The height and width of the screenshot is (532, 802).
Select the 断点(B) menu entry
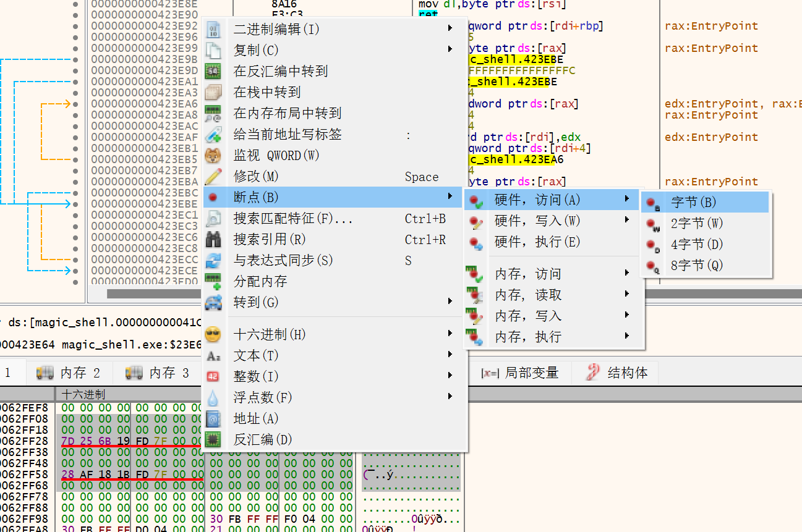pos(333,197)
